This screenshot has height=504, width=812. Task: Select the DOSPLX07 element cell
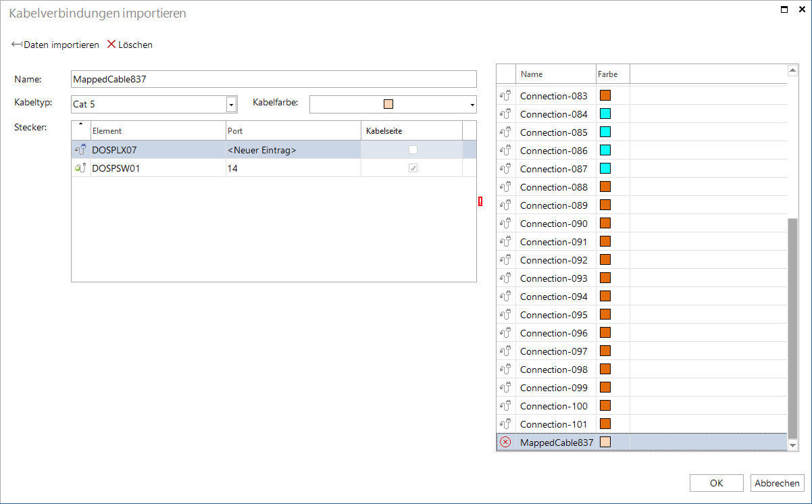pyautogui.click(x=158, y=150)
